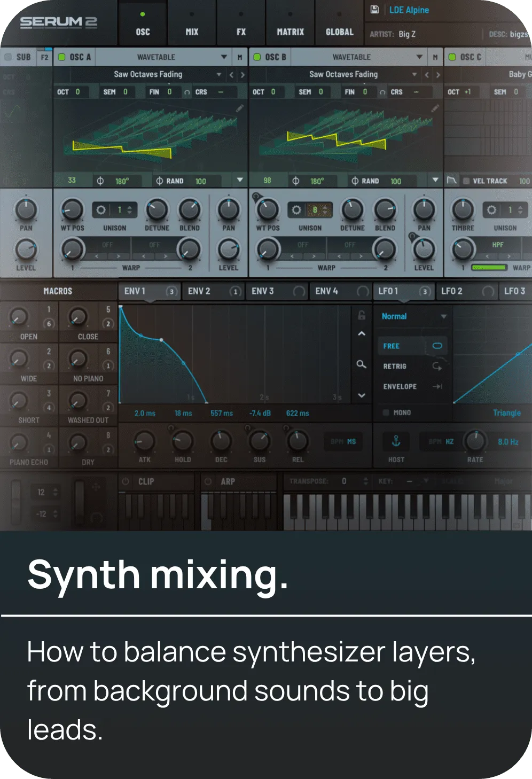Click the envelope lock icon
532x779 pixels.
(362, 315)
